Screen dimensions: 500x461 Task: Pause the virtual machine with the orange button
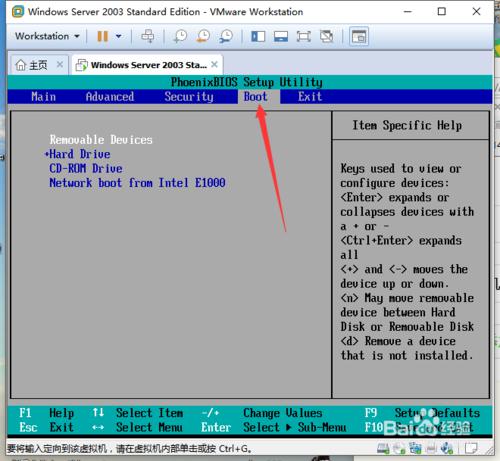pyautogui.click(x=102, y=36)
